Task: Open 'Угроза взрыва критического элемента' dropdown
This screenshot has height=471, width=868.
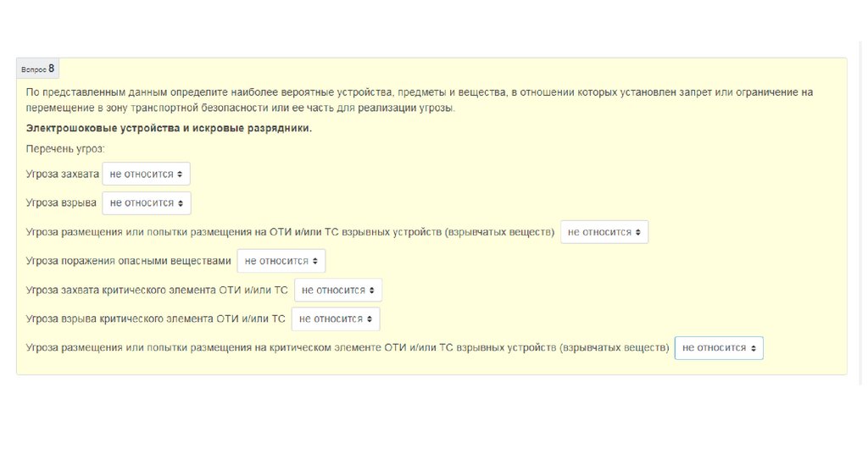Action: tap(335, 319)
